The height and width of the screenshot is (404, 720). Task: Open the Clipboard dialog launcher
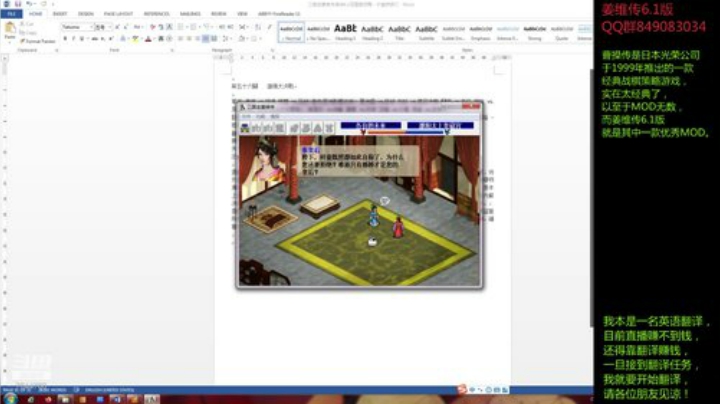pos(56,50)
